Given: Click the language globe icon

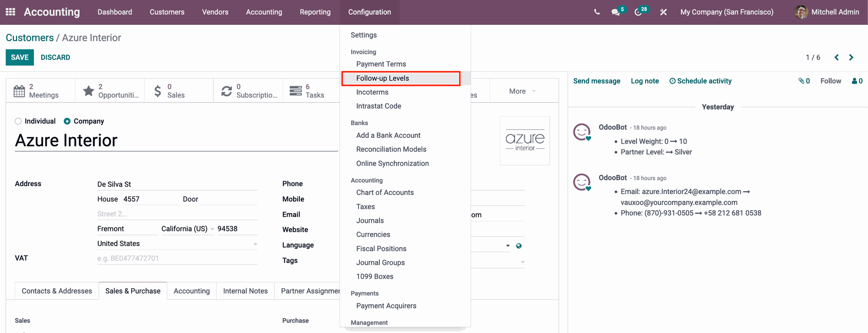Looking at the screenshot, I should click(519, 246).
